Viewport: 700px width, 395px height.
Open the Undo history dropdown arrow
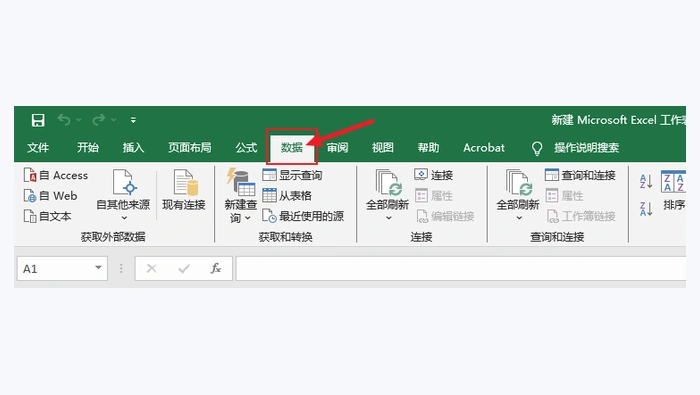79,120
